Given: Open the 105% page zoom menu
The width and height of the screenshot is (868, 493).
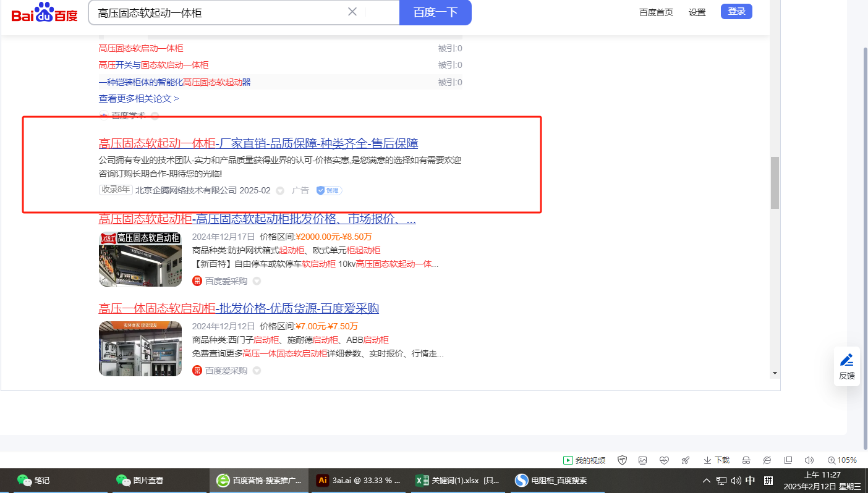Looking at the screenshot, I should [841, 460].
